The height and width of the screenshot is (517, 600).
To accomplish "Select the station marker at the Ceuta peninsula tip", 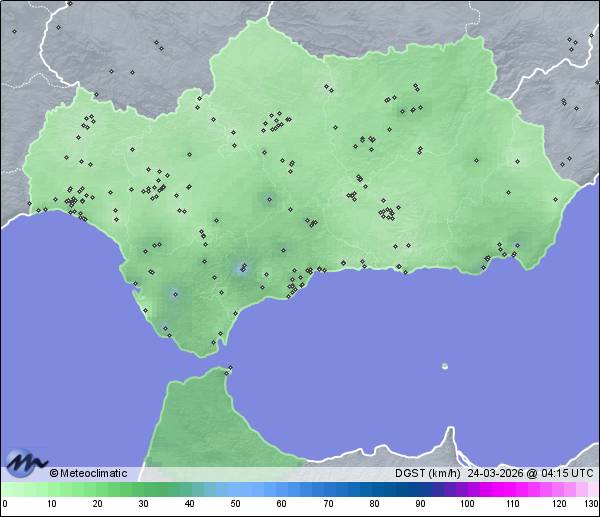I will pyautogui.click(x=231, y=369).
